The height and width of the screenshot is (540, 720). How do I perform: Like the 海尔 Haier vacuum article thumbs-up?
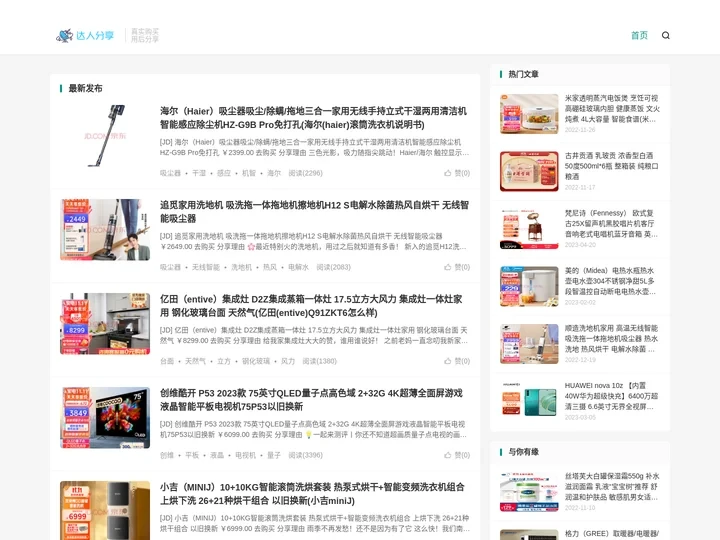coord(457,173)
